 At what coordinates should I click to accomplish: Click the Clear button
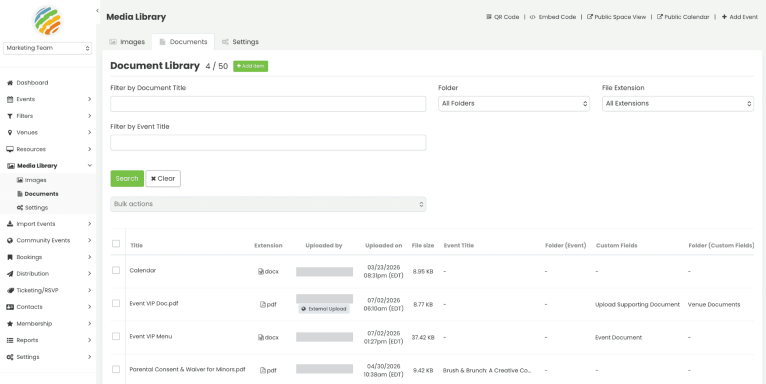pos(163,179)
